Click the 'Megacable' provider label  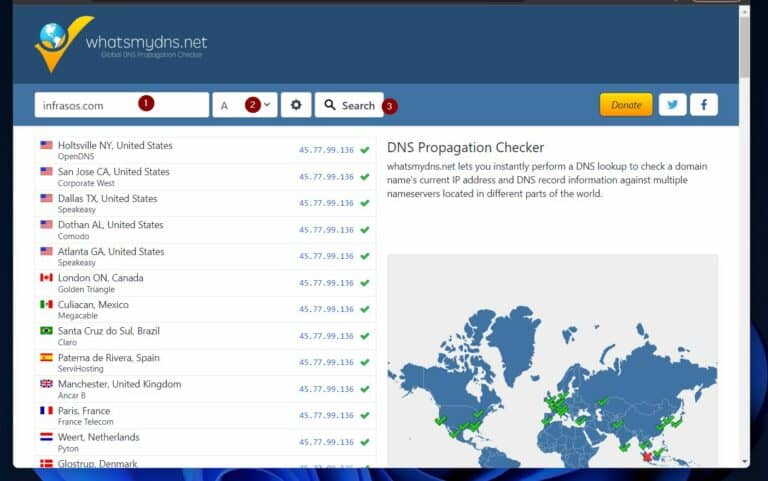pos(77,316)
